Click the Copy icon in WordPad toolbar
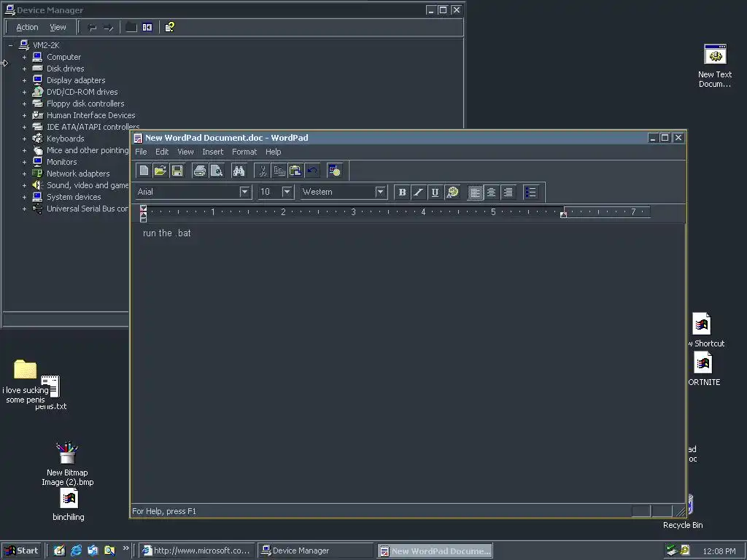747x560 pixels. tap(279, 171)
